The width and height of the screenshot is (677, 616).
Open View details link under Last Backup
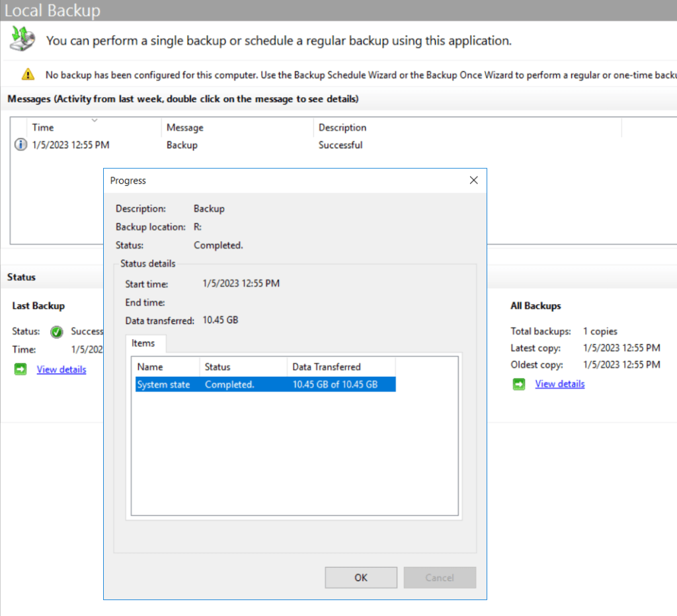(x=61, y=369)
